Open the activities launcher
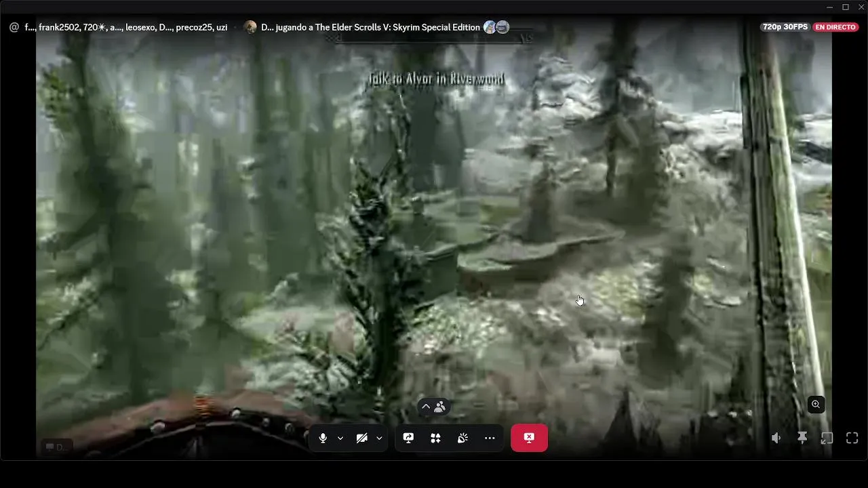 click(x=435, y=439)
